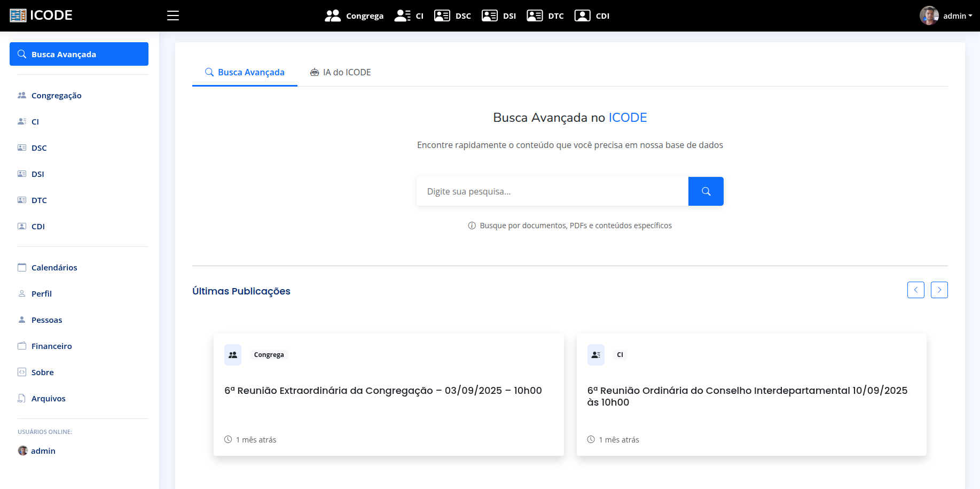
Task: Click inside the Digite sua pesquisa search field
Action: coord(552,191)
